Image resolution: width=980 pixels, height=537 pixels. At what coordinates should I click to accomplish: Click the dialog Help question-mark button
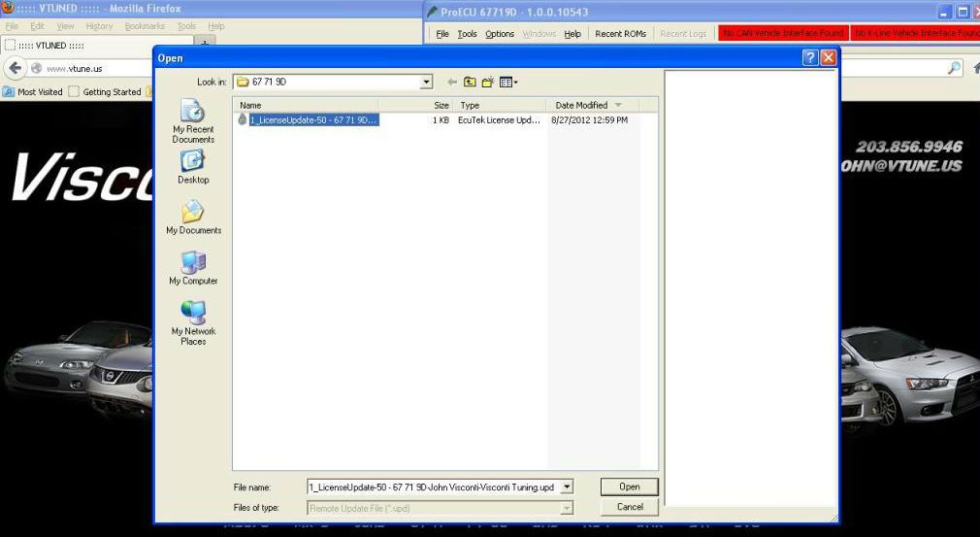(x=810, y=58)
